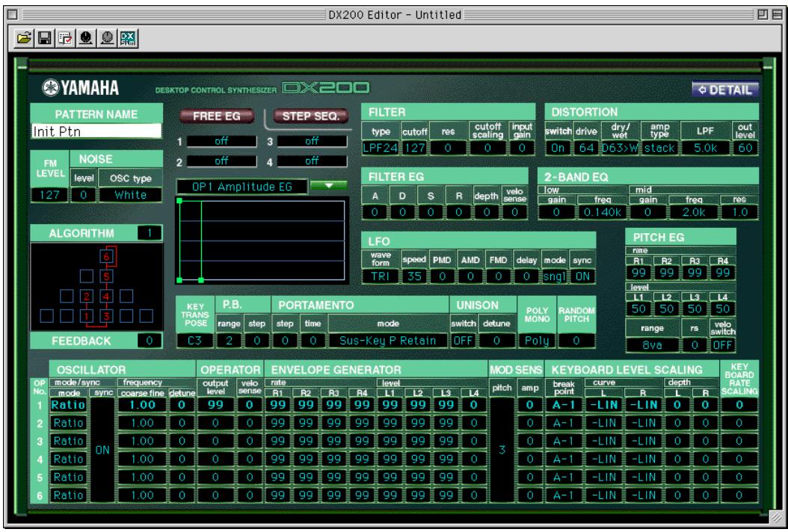Select the MOD SENS pitch 3 value
The width and height of the screenshot is (788, 532).
click(x=502, y=450)
